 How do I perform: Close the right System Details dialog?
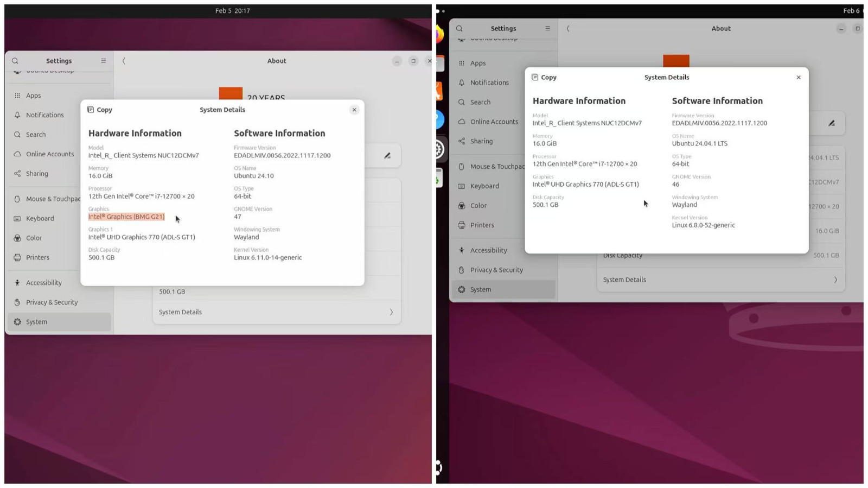pos(799,77)
